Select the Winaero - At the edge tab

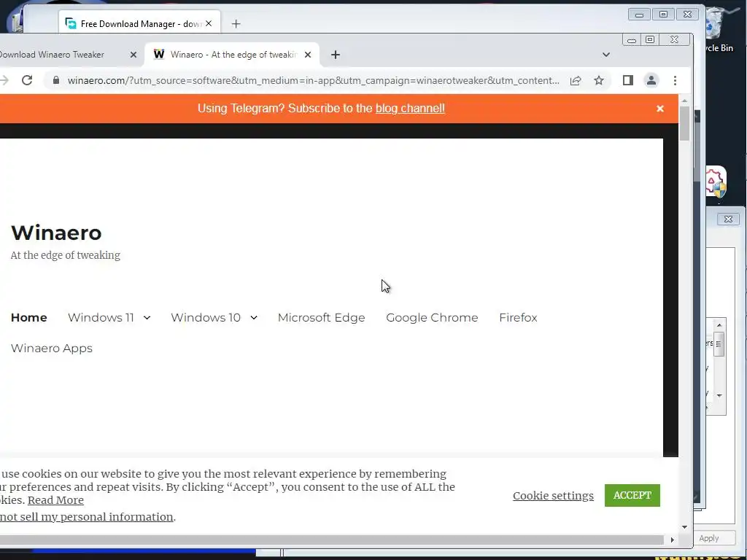point(233,55)
